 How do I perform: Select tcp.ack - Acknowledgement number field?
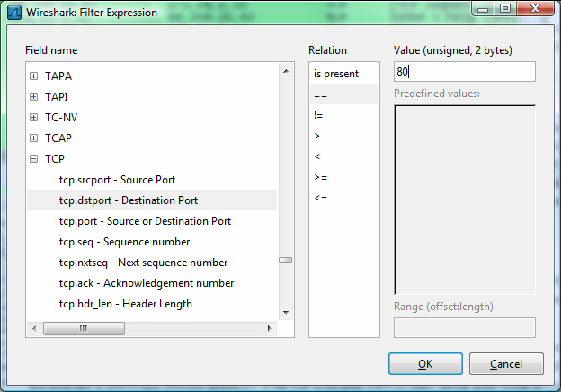[147, 283]
